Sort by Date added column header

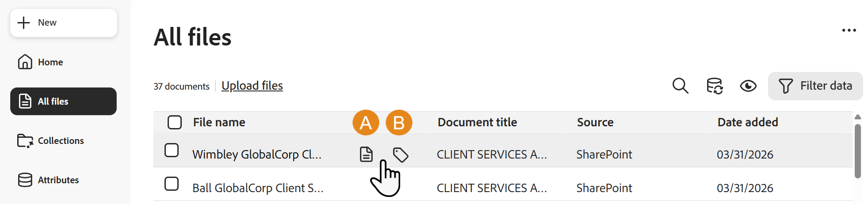(748, 122)
